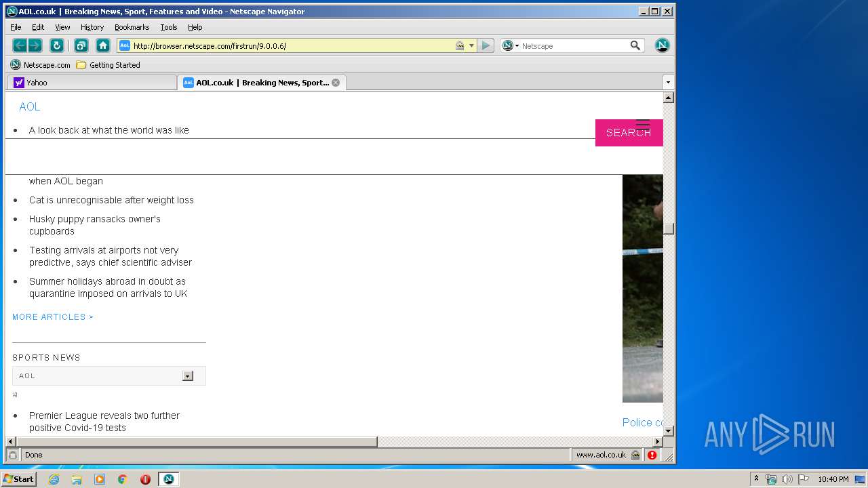Screen dimensions: 868x488
Task: Click the volume speaker icon in system tray
Action: [x=787, y=479]
